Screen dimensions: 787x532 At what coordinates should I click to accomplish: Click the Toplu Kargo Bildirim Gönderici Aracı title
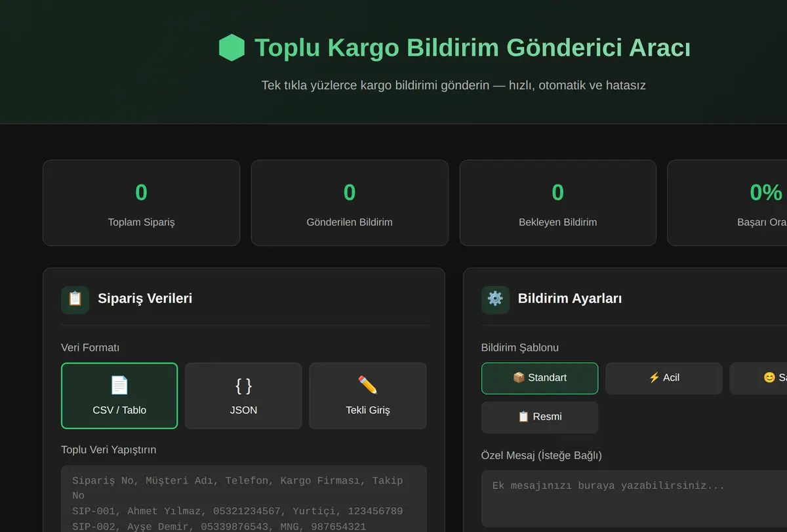[472, 48]
